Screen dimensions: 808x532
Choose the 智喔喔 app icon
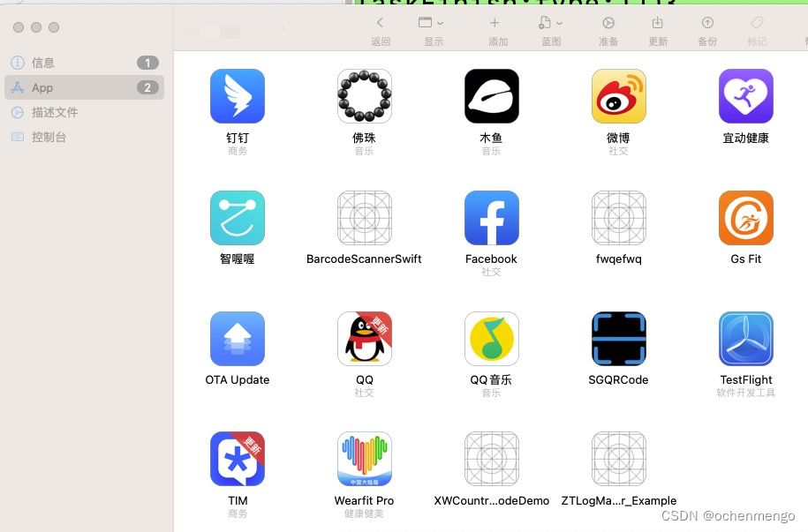click(x=238, y=218)
